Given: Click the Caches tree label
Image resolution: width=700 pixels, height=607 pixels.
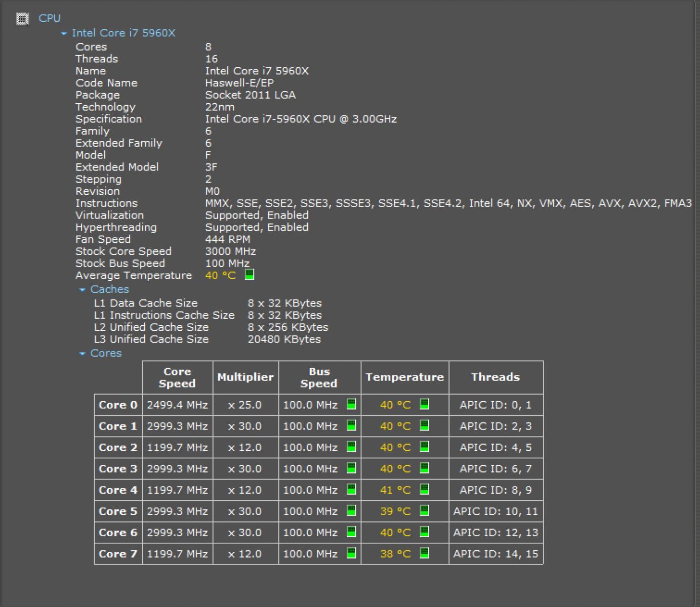Looking at the screenshot, I should [110, 290].
